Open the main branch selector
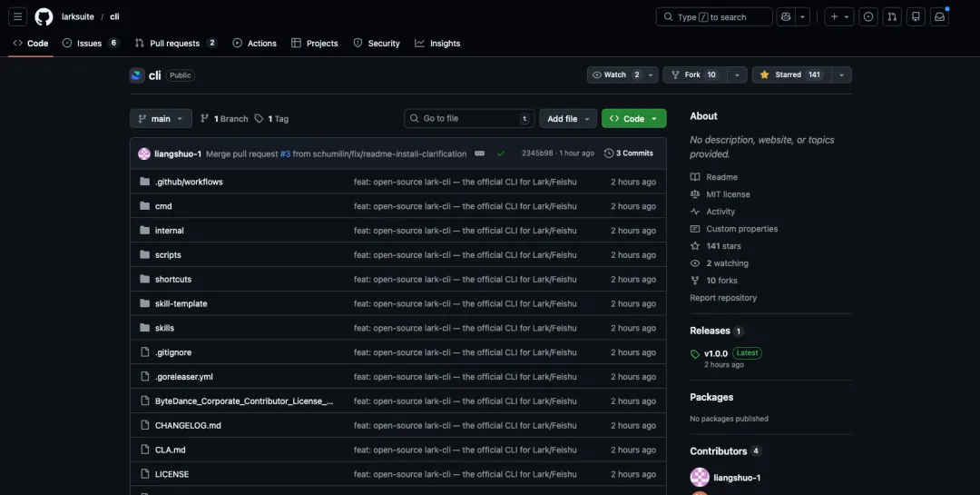 (161, 118)
